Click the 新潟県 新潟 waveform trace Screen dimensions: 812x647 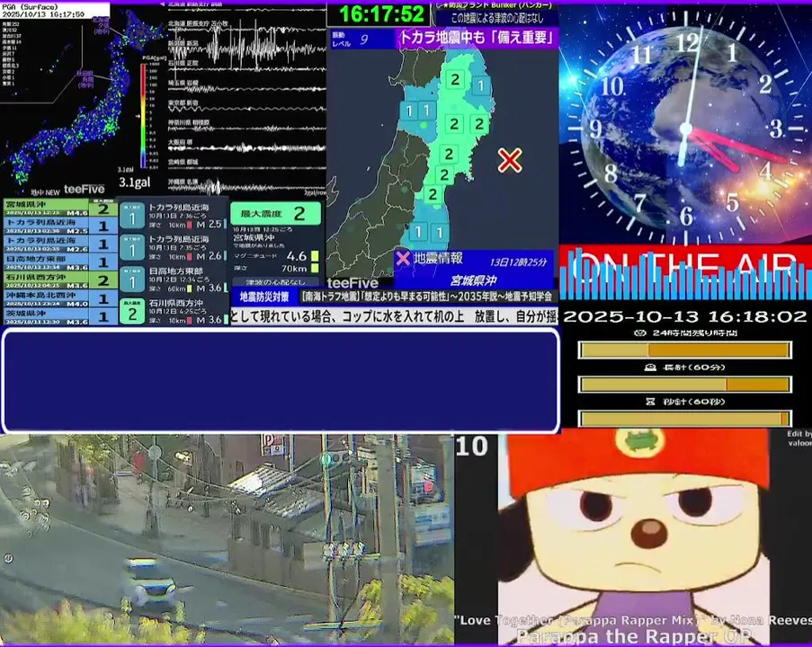coord(247,49)
